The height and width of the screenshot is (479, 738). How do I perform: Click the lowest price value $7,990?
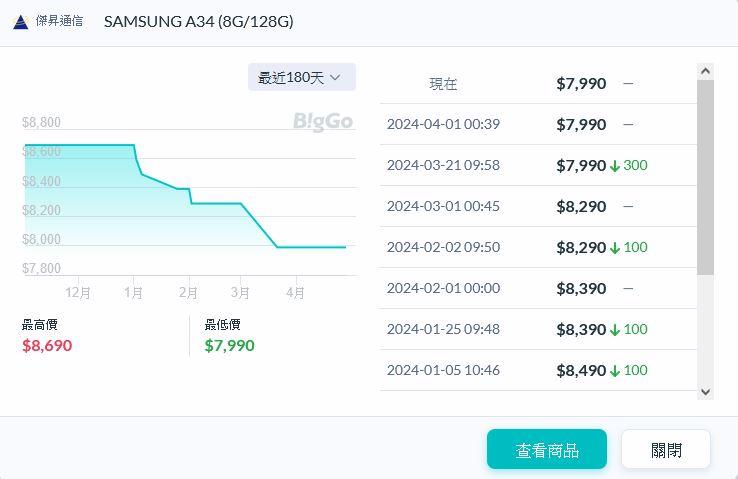[230, 345]
